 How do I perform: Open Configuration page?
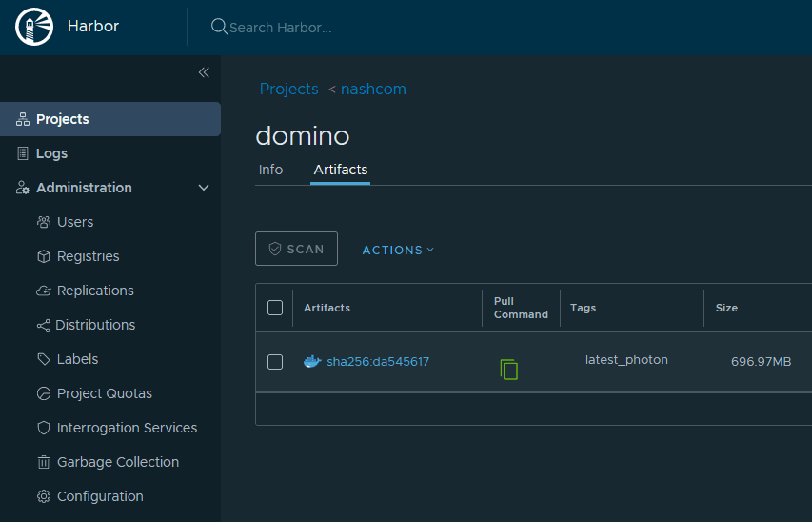[x=100, y=496]
